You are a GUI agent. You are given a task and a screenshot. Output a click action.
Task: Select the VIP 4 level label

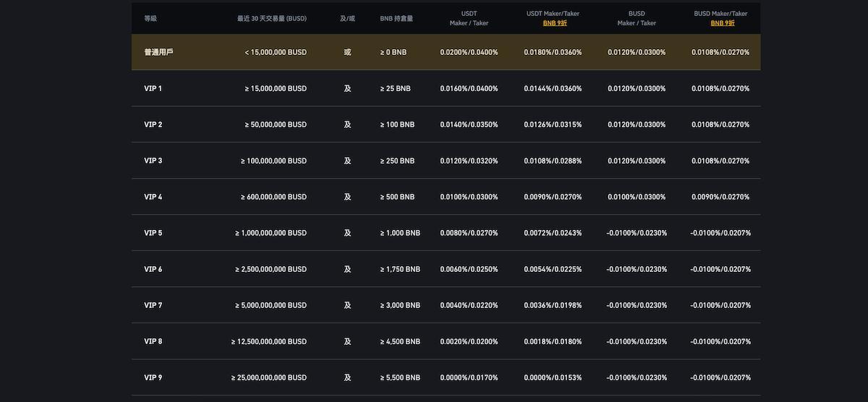coord(153,197)
